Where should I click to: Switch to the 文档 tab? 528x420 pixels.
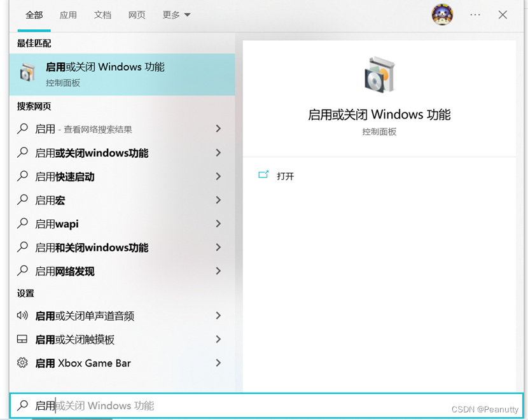[102, 15]
